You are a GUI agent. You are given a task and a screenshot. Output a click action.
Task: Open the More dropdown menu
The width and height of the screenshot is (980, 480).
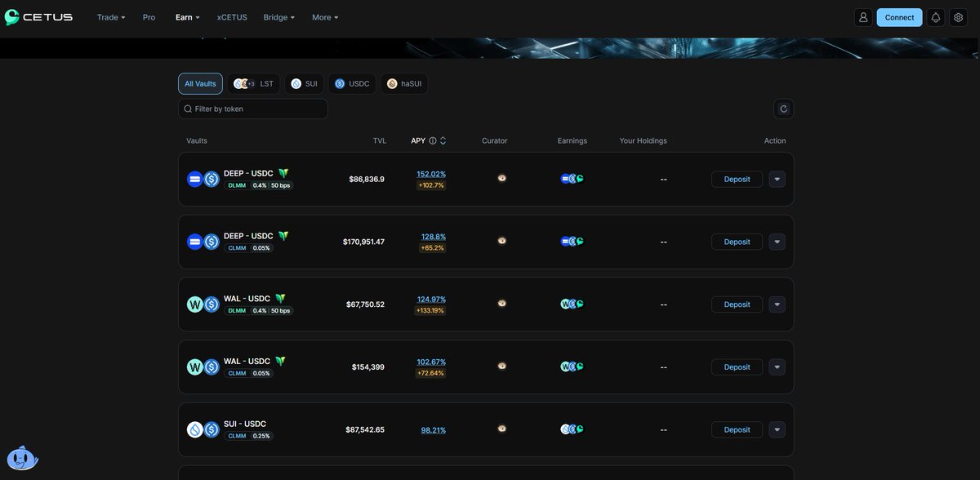325,17
